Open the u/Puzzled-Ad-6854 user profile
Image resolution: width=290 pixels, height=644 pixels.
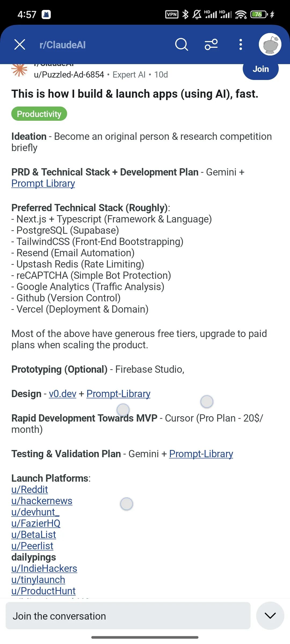click(69, 75)
